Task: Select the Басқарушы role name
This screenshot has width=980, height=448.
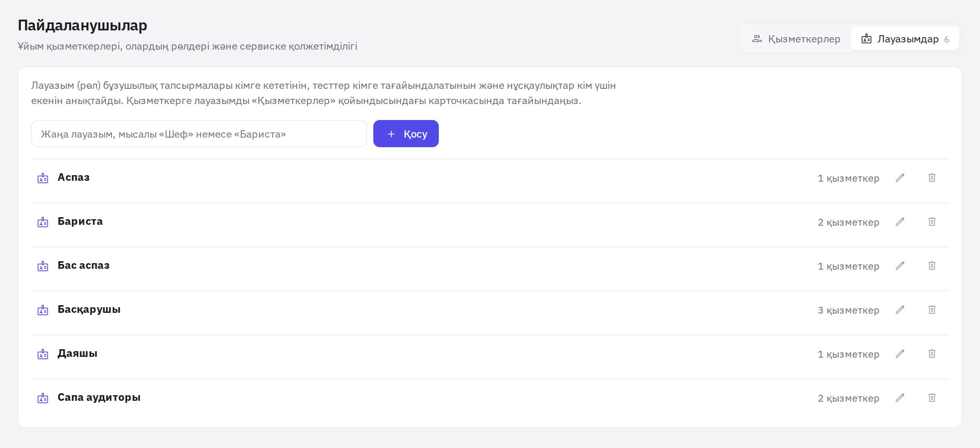Action: 89,309
